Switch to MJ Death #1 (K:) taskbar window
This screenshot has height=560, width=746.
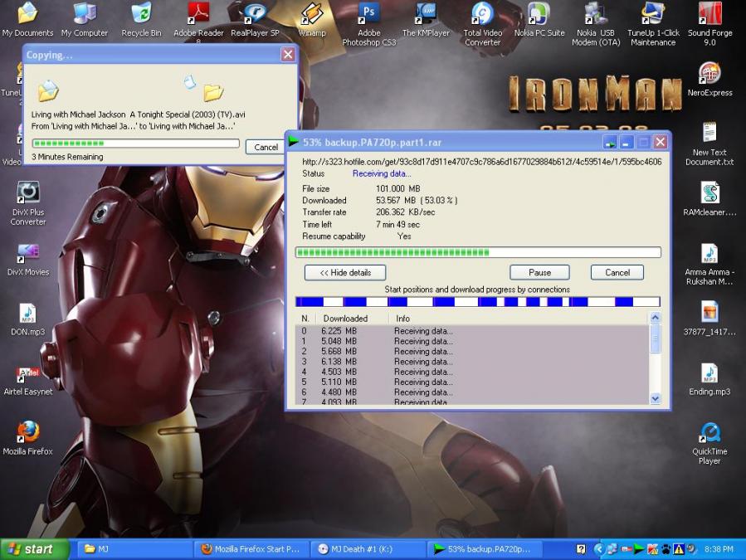click(x=368, y=549)
